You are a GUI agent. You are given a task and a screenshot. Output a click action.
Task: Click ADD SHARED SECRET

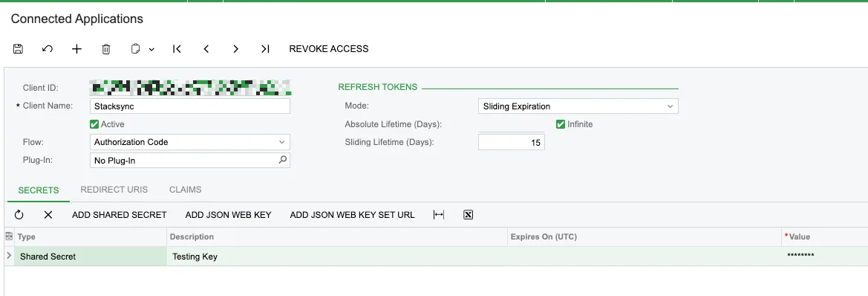(x=119, y=214)
